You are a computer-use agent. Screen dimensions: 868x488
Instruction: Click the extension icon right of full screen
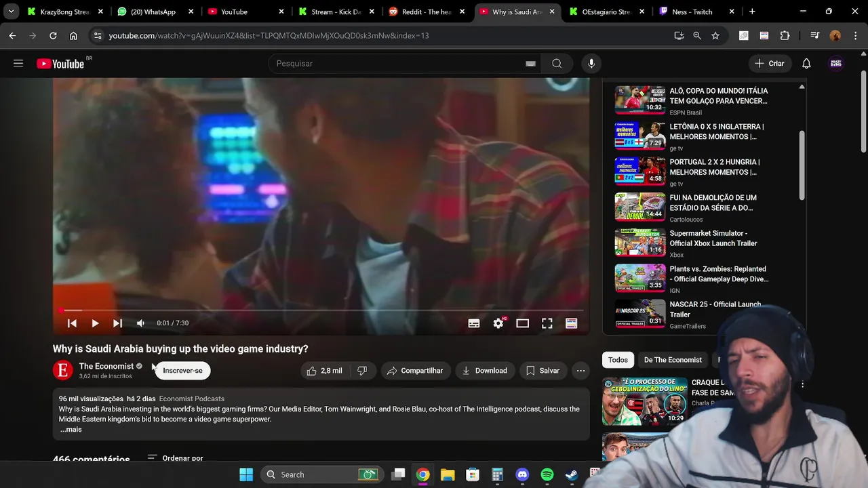[572, 323]
